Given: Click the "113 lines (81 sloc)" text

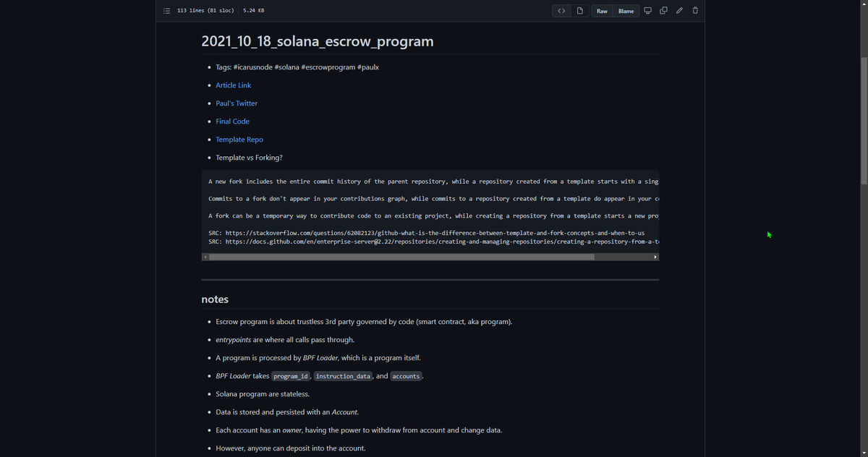Looking at the screenshot, I should 205,11.
